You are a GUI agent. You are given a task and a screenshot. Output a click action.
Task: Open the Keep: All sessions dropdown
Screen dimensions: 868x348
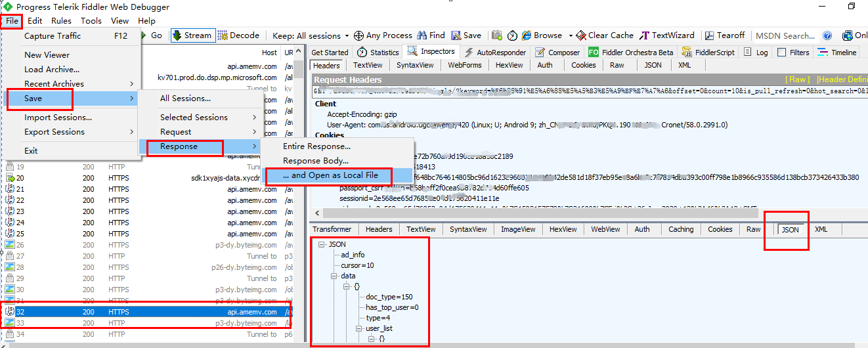point(311,35)
